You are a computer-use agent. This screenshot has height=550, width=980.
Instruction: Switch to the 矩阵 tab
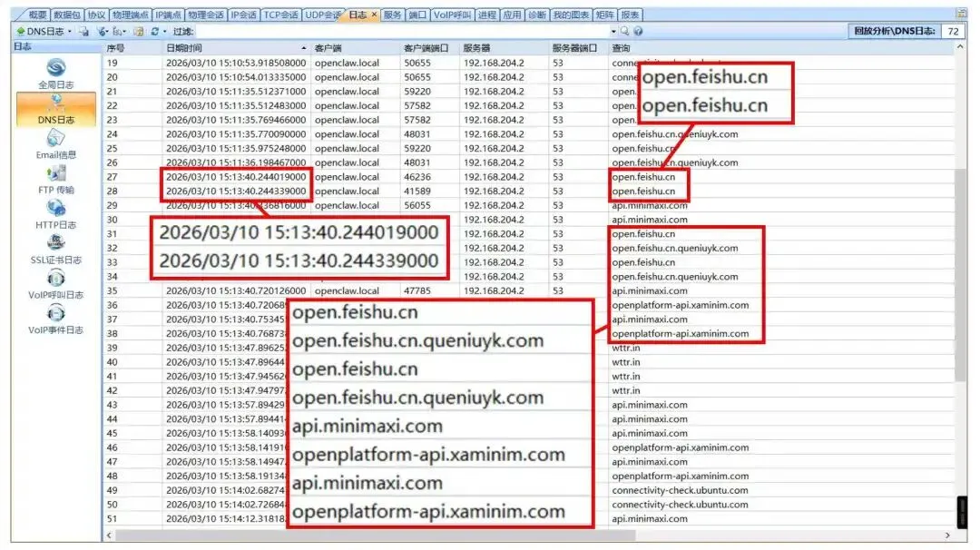pyautogui.click(x=604, y=15)
